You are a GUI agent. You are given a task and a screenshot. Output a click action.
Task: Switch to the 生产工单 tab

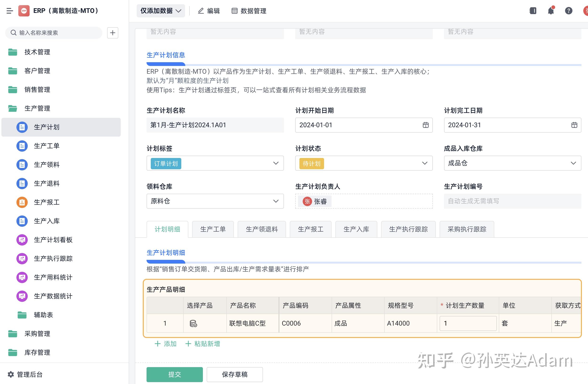click(213, 229)
